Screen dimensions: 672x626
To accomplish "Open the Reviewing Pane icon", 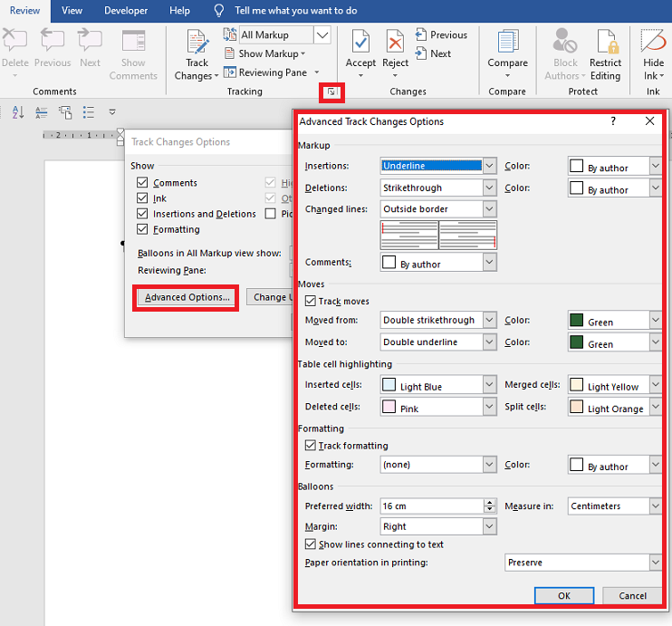I will [230, 72].
